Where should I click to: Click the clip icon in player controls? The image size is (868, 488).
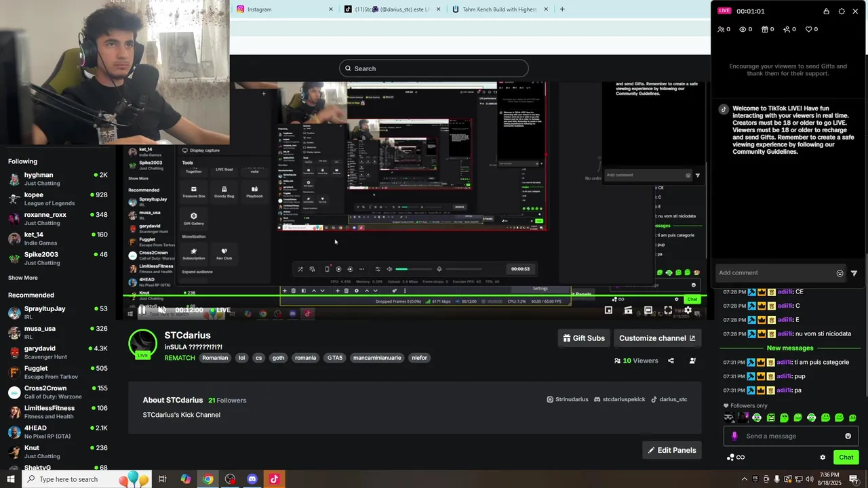(628, 310)
